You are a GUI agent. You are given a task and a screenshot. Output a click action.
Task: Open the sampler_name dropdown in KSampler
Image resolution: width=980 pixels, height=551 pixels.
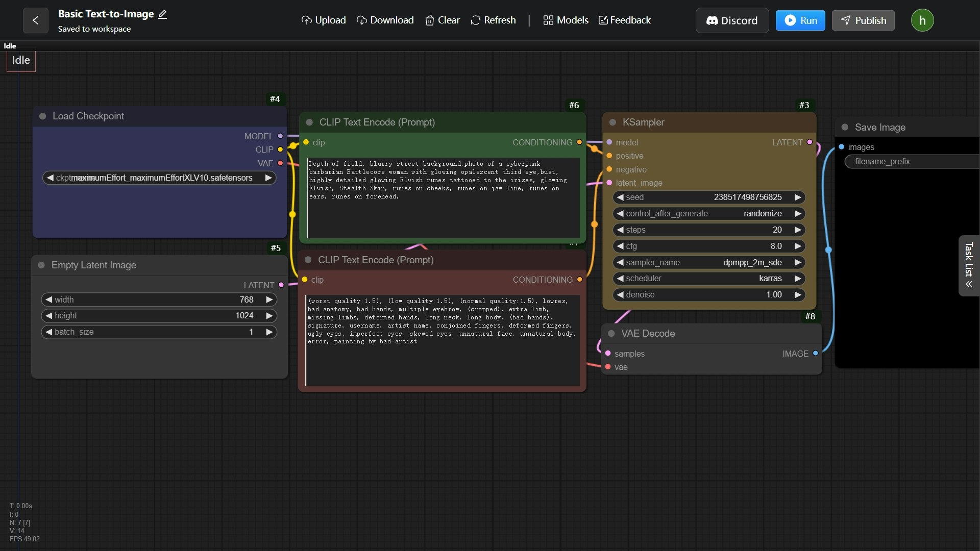[x=708, y=263]
